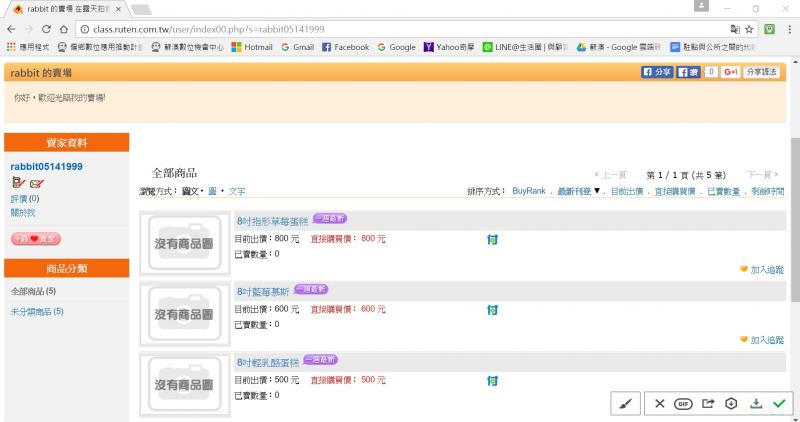Open the 8吋指形草莓蛋糕 product title
Image resolution: width=800 pixels, height=422 pixels.
(272, 221)
